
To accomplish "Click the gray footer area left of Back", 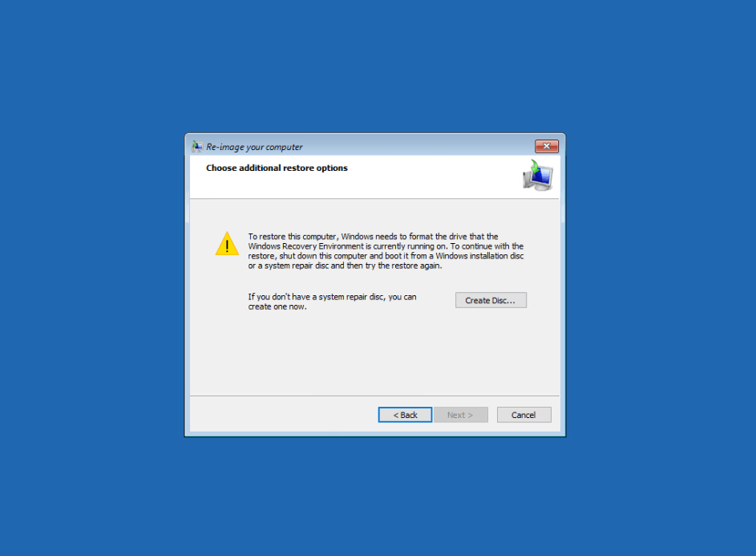I will (284, 415).
